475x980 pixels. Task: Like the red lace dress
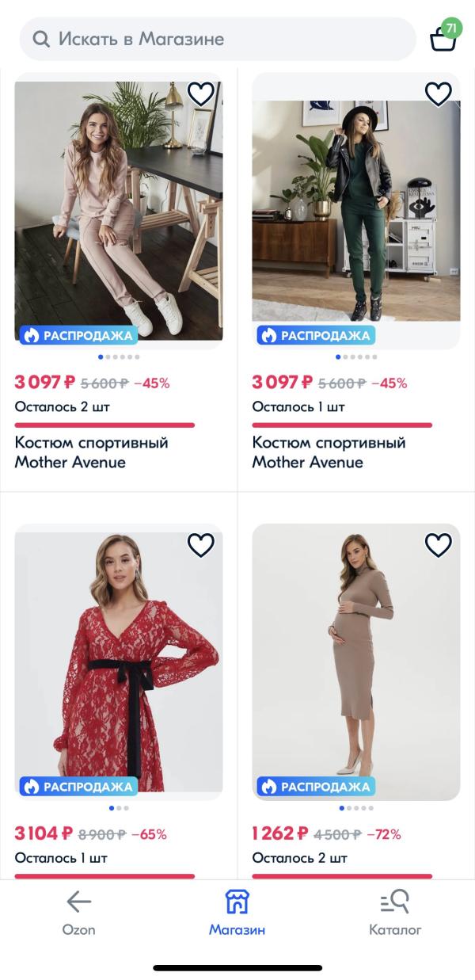tap(201, 545)
